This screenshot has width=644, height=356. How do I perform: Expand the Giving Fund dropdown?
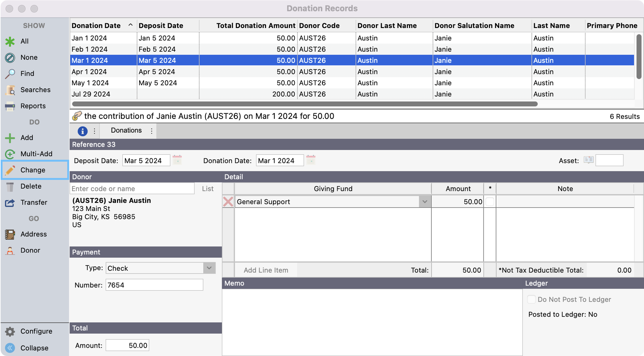coord(424,202)
